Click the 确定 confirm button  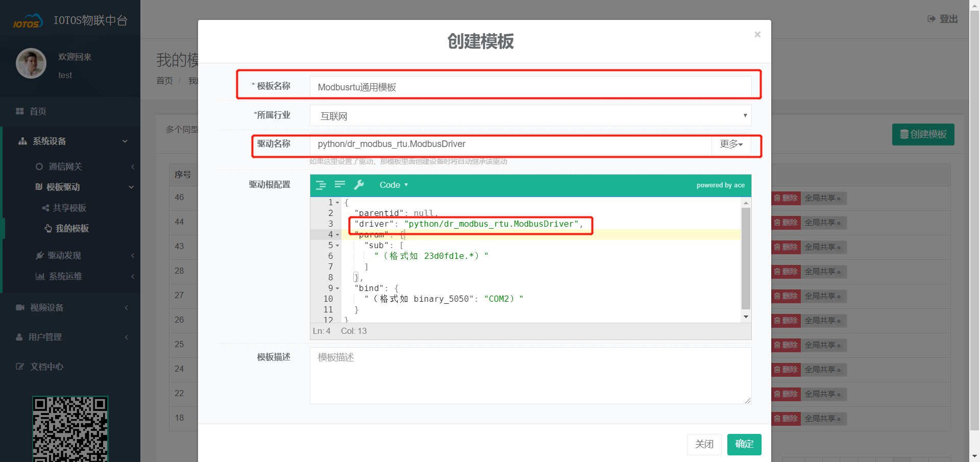(x=744, y=444)
